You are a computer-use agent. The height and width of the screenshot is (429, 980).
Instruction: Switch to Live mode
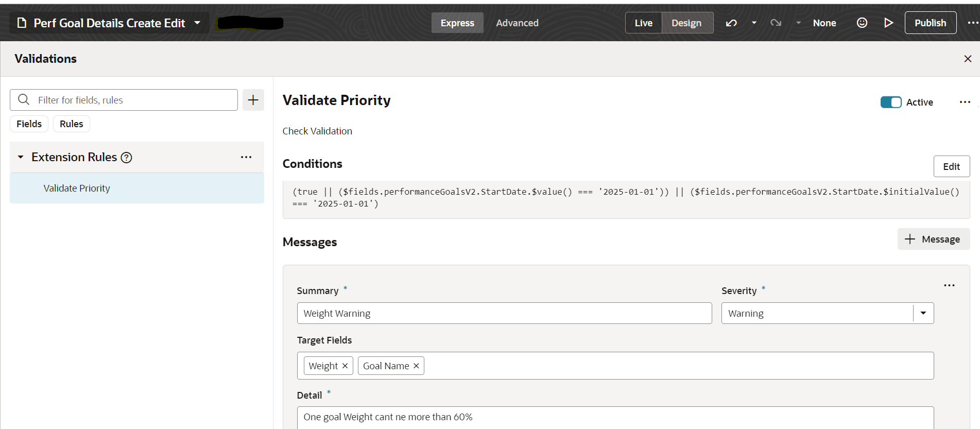tap(643, 23)
